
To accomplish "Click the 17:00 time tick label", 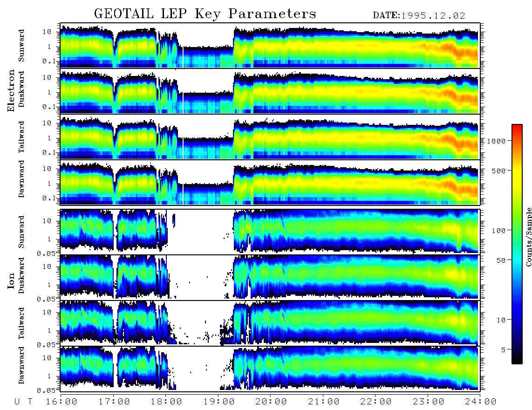I will 114,402.
